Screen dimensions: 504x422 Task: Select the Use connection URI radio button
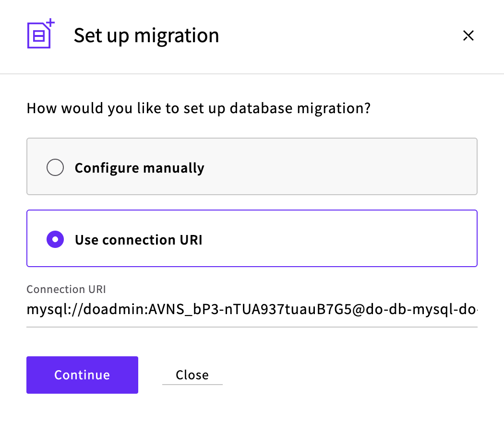point(55,239)
